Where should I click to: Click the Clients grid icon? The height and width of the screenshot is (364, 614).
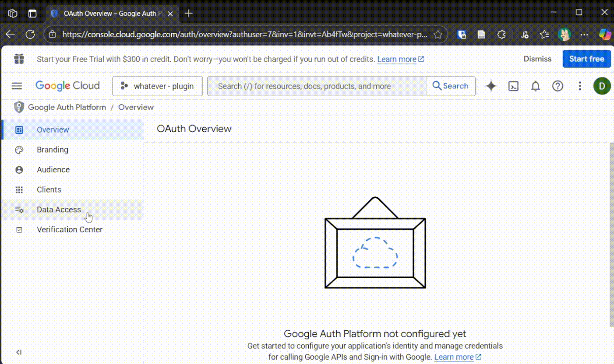click(19, 190)
